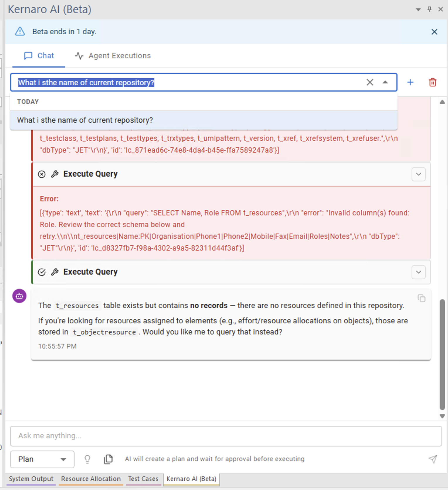Click the 'Error:' label text

[x=49, y=199]
